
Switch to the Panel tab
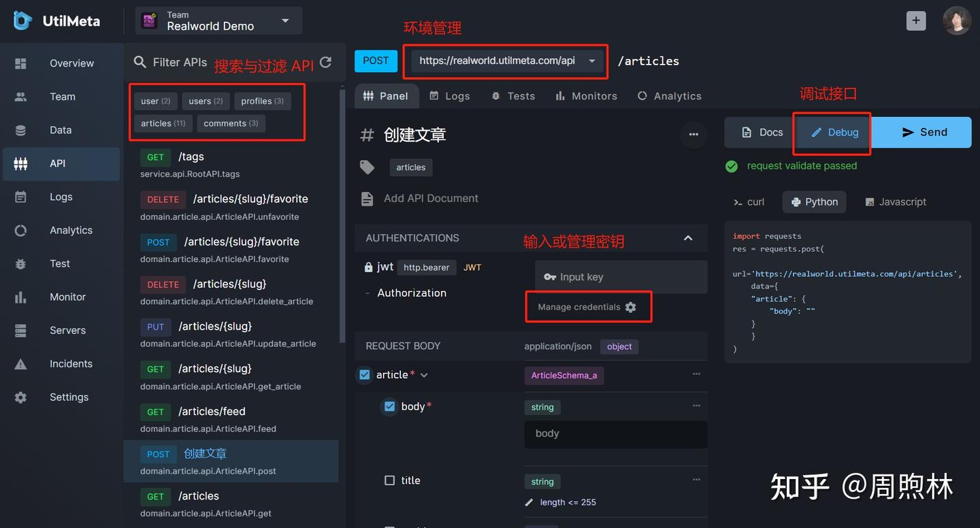(x=386, y=96)
